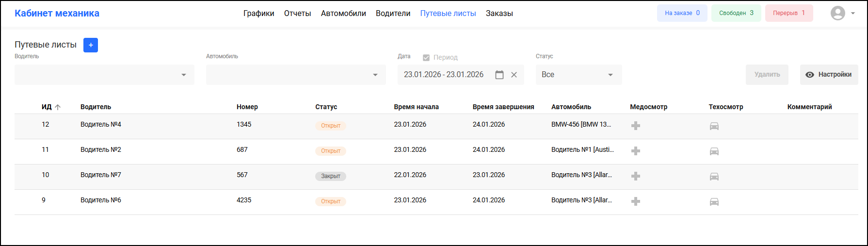Click the user profile avatar icon
Screen dimensions: 868x246
tap(838, 13)
